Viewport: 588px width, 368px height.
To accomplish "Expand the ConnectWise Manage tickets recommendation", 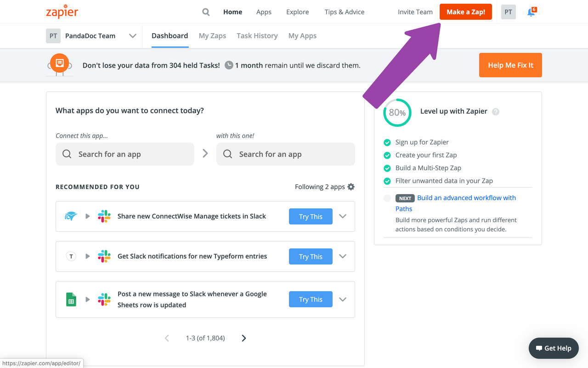I will 343,216.
